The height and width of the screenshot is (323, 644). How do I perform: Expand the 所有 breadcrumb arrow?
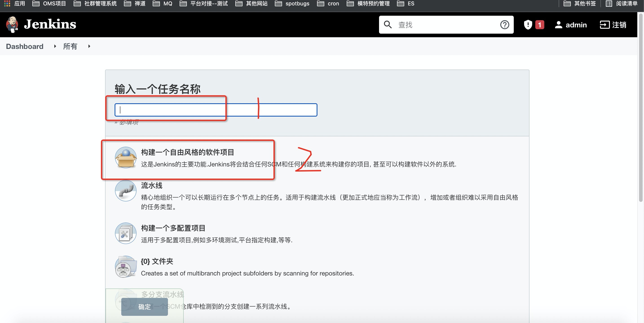pyautogui.click(x=89, y=46)
